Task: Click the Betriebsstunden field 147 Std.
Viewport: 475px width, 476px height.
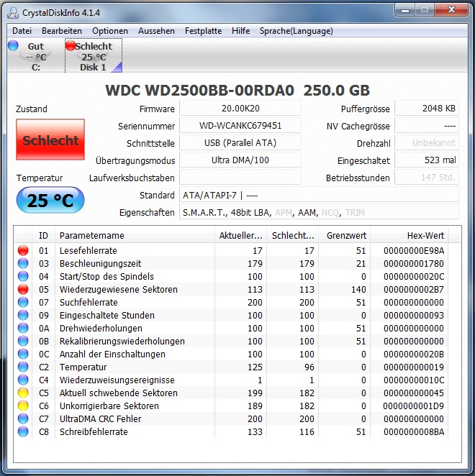Action: pyautogui.click(x=427, y=178)
